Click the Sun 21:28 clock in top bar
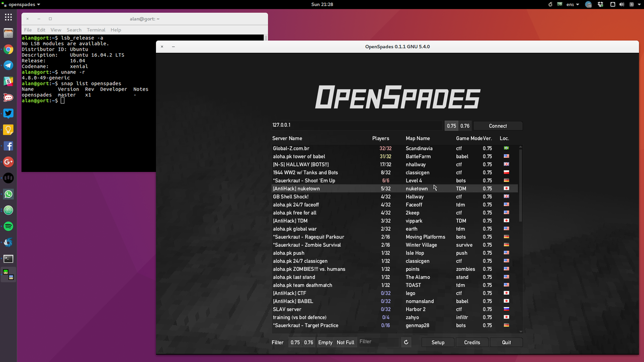 322,5
